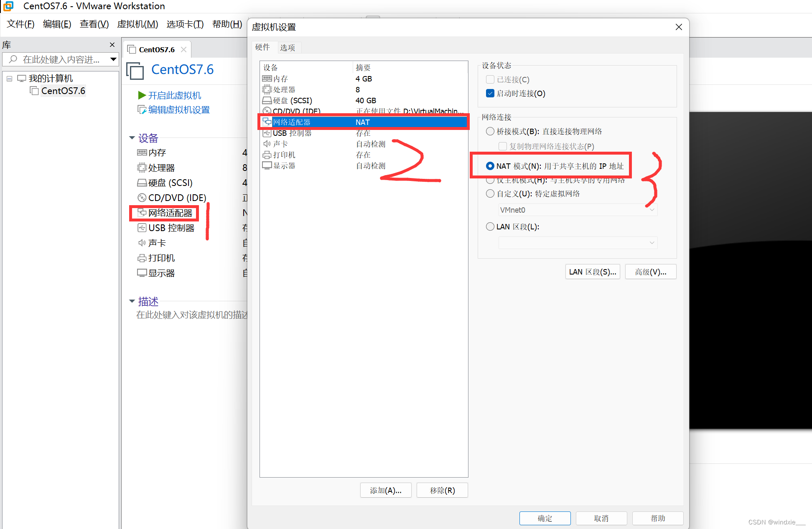Click the hard disk (SCSI) icon in the dialog list
Viewport: 812px width, 529px height.
[267, 100]
